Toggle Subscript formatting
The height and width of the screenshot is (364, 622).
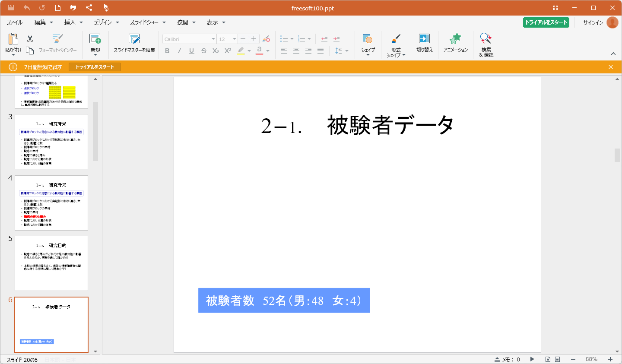click(216, 51)
